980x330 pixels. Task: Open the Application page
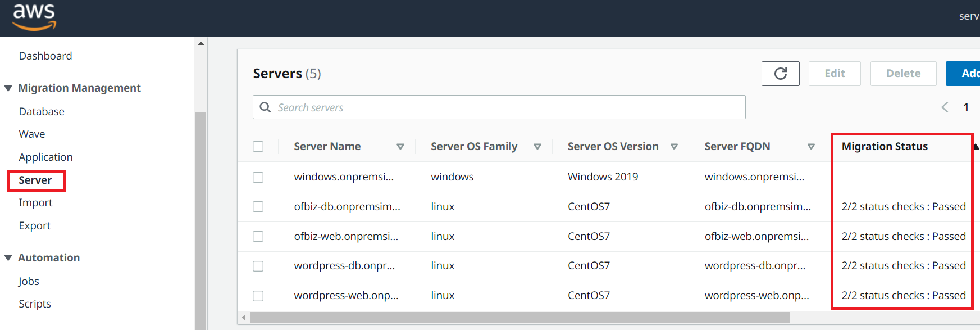click(x=46, y=157)
